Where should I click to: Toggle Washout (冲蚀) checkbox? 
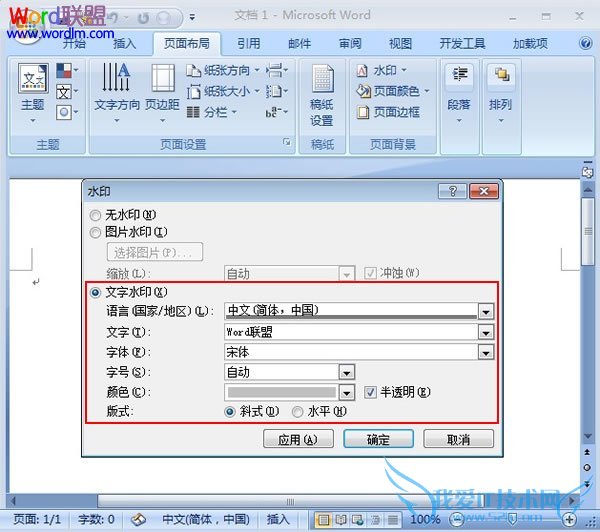click(x=370, y=273)
